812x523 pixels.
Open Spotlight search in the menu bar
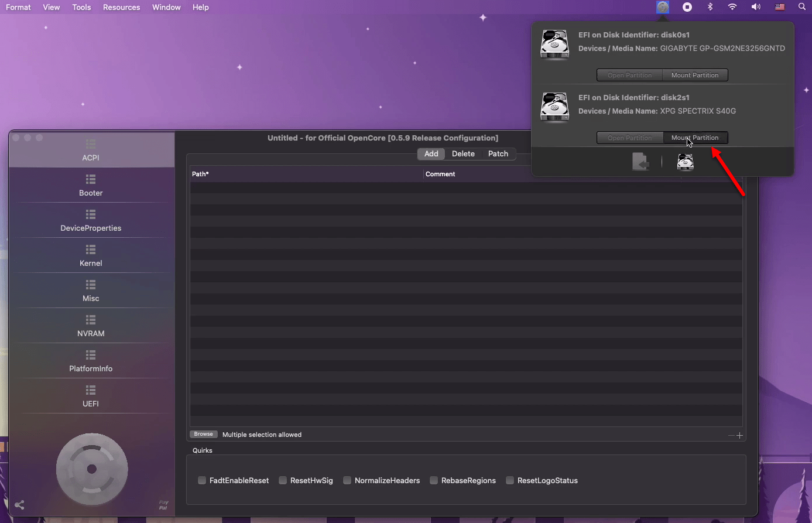[802, 7]
